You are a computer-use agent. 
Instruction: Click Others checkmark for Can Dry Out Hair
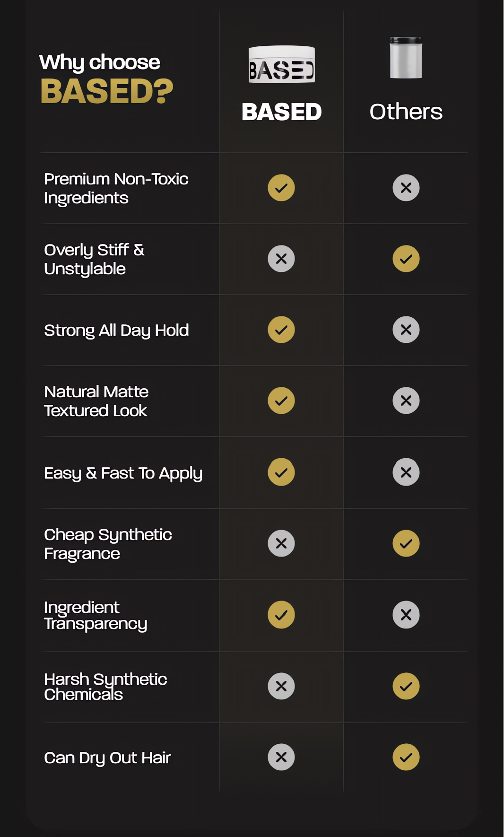point(406,757)
